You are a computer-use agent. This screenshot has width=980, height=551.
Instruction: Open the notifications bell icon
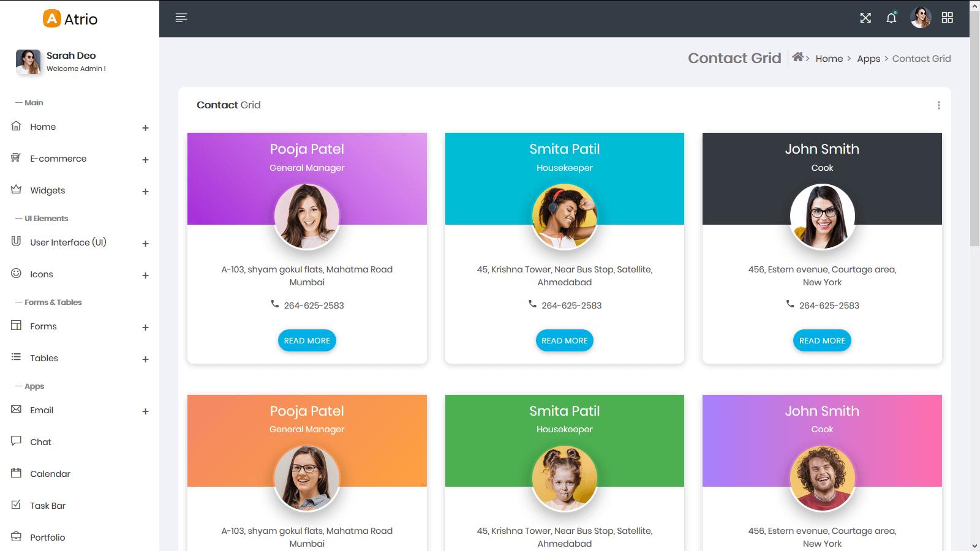[891, 18]
